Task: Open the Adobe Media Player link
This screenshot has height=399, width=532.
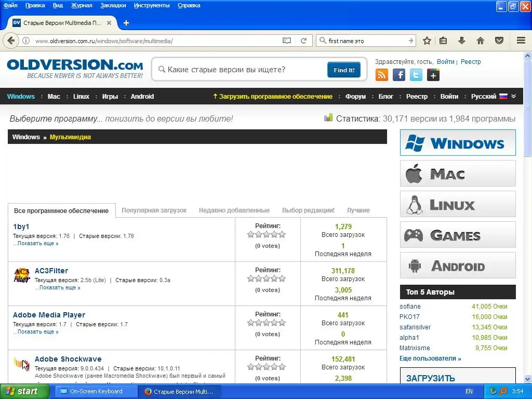Action: (49, 315)
